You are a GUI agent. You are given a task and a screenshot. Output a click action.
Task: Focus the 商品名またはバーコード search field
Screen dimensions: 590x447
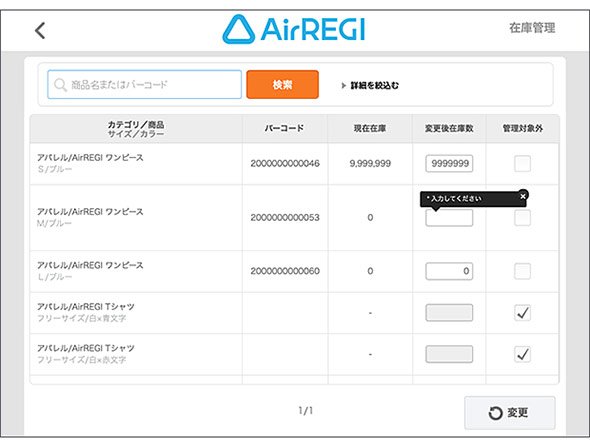(144, 85)
